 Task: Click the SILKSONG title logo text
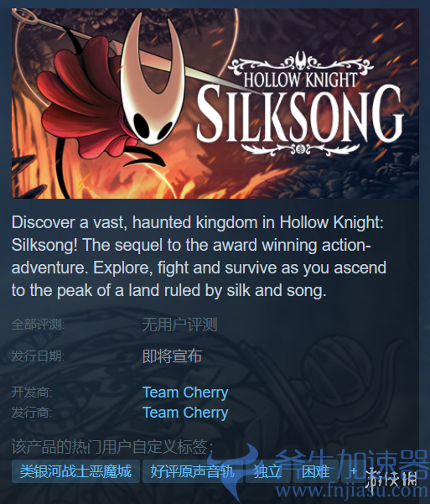tap(299, 114)
